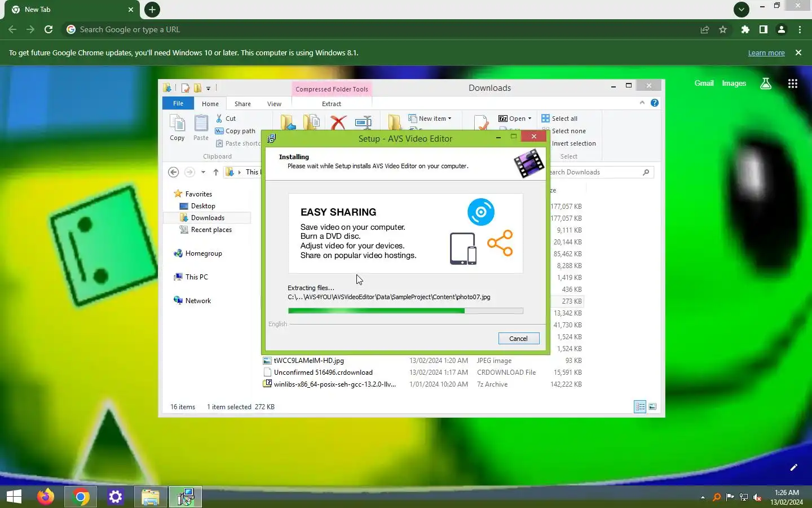Open Chrome extensions puzzle icon

[x=745, y=29]
